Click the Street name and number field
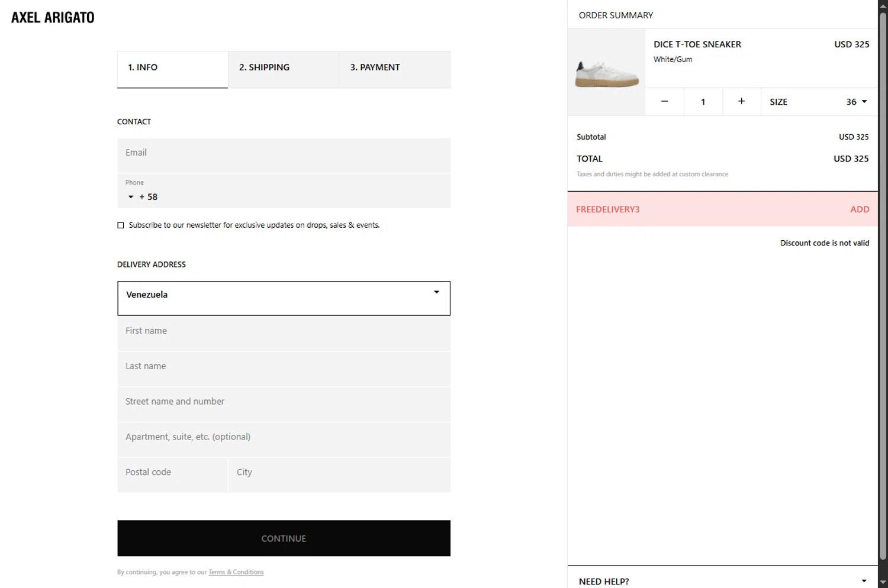Screen dimensions: 888x588 [284, 405]
